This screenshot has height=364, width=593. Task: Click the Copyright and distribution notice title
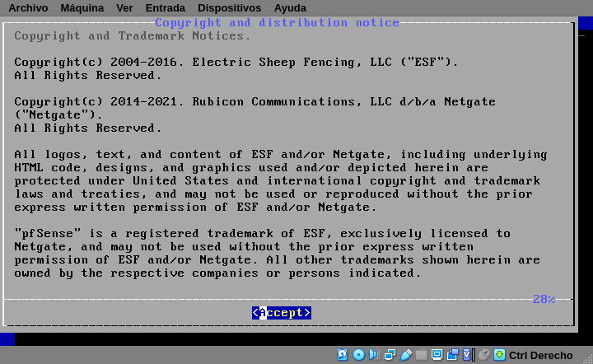point(278,23)
